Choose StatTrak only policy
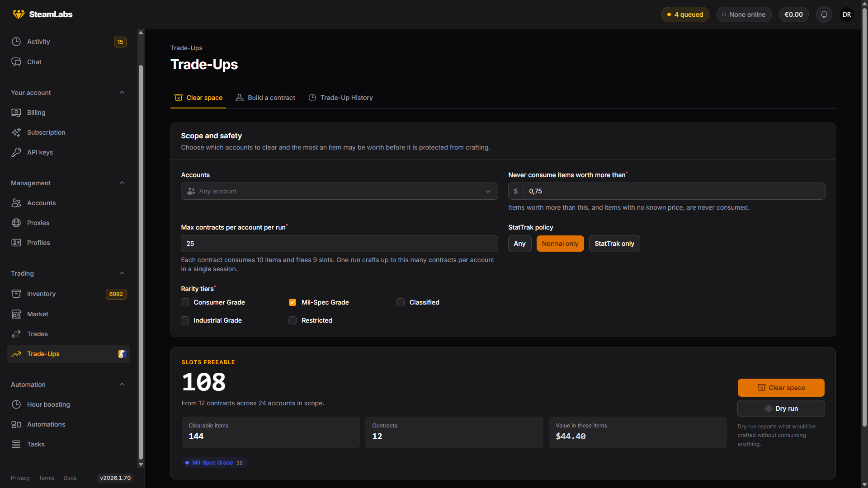The width and height of the screenshot is (868, 488). (614, 244)
